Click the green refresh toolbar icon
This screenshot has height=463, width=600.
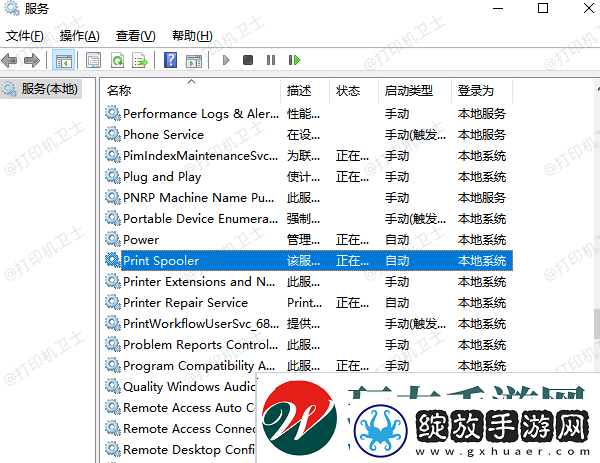[x=117, y=60]
